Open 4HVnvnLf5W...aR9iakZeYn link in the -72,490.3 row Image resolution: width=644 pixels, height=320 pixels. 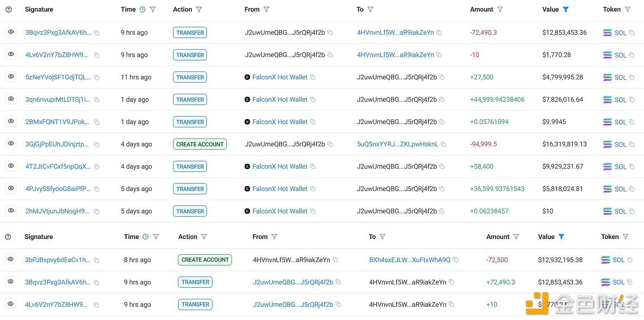[x=396, y=33]
